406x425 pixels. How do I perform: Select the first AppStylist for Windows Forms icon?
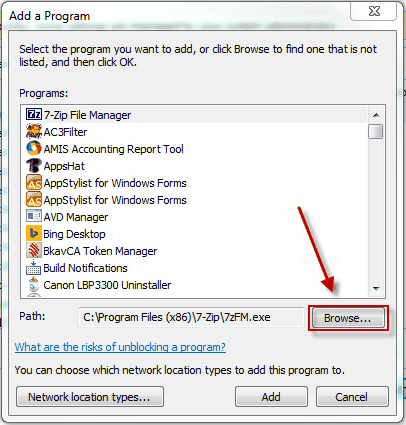pos(34,183)
